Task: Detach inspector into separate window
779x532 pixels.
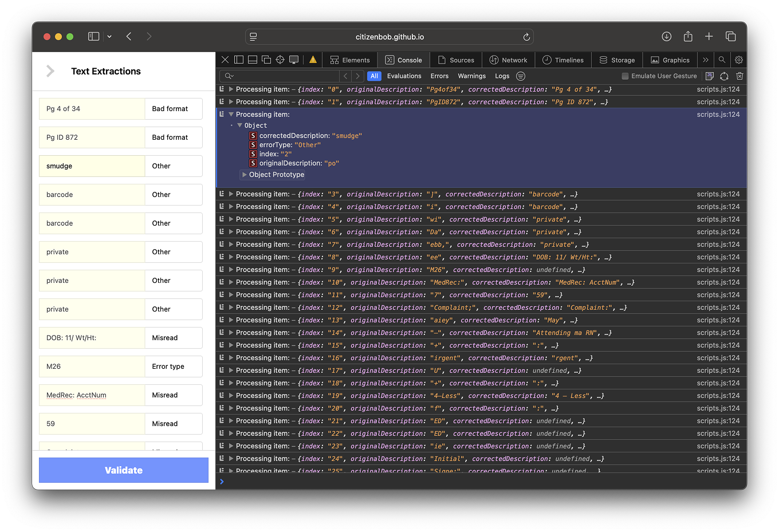Action: pyautogui.click(x=266, y=60)
